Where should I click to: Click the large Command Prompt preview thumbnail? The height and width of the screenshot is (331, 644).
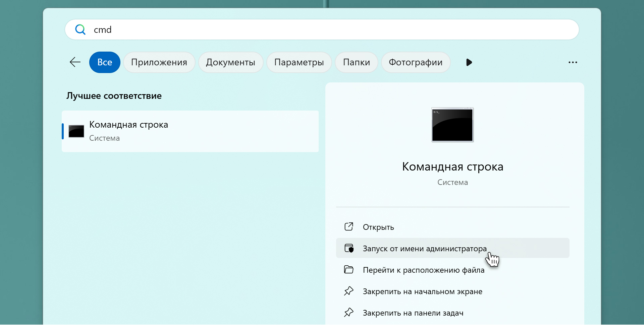[452, 125]
